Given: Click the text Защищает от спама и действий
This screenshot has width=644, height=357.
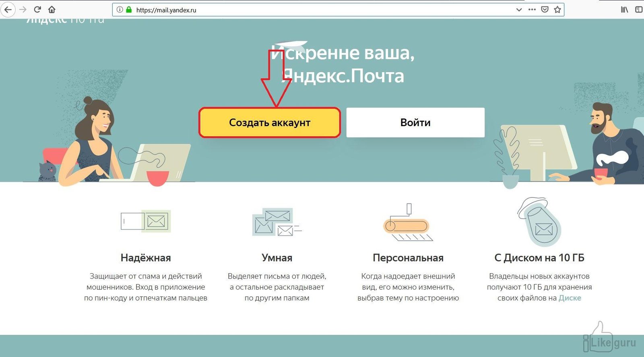Looking at the screenshot, I should [x=146, y=276].
